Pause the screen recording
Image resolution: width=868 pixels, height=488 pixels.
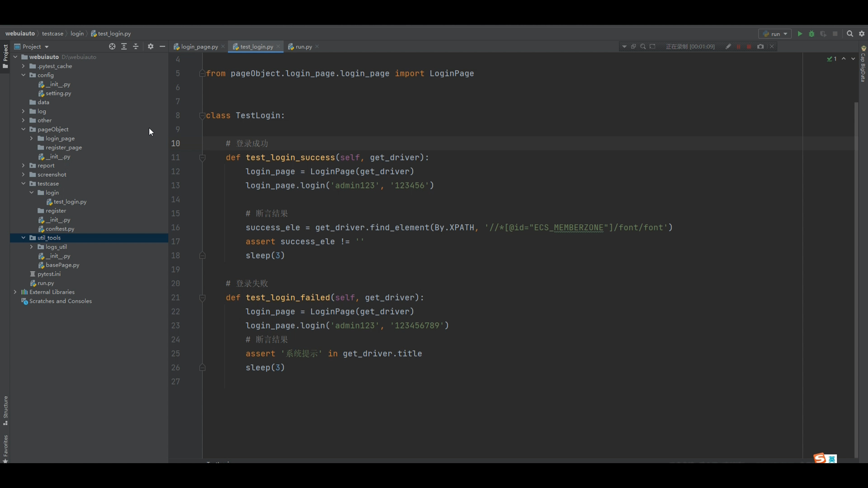[739, 47]
